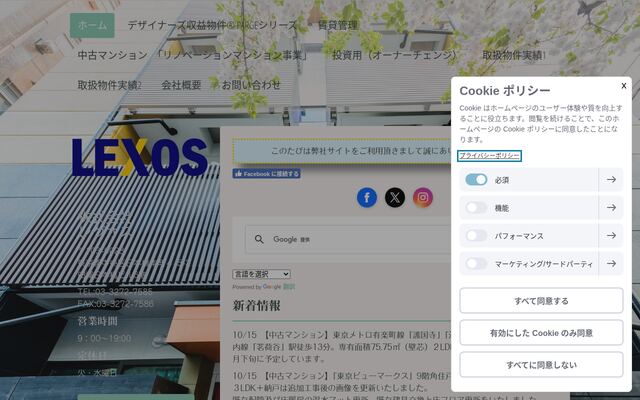Screen dimensions: 640x400
Task: Click the FAX:03-3272-7588 text
Action: coord(116,303)
